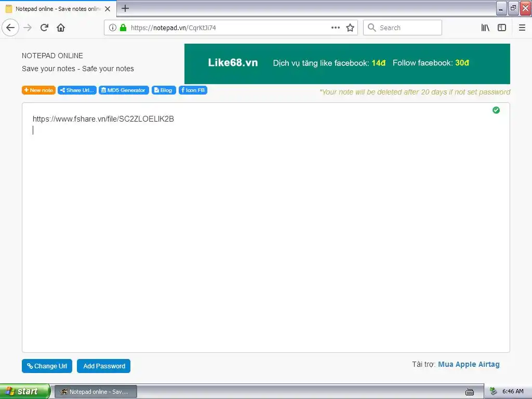Open the MD5 Generator tool

tap(124, 90)
